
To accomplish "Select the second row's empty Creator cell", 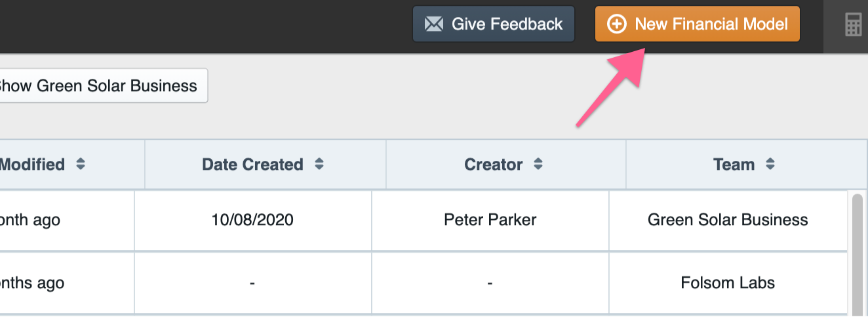I will click(490, 283).
